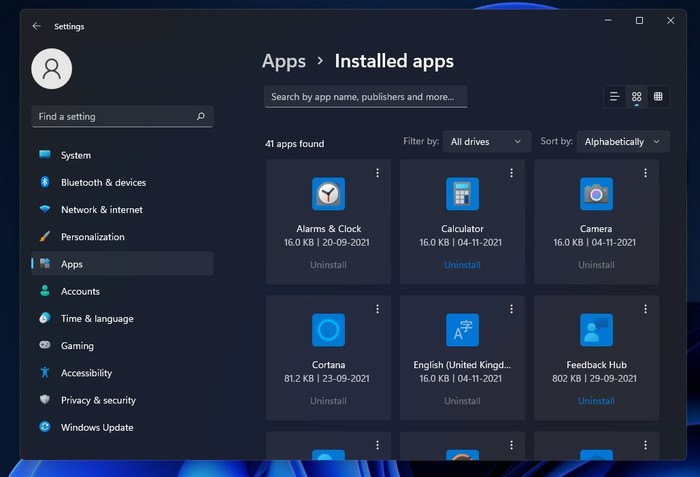Open Bluetooth & devices settings

click(103, 183)
